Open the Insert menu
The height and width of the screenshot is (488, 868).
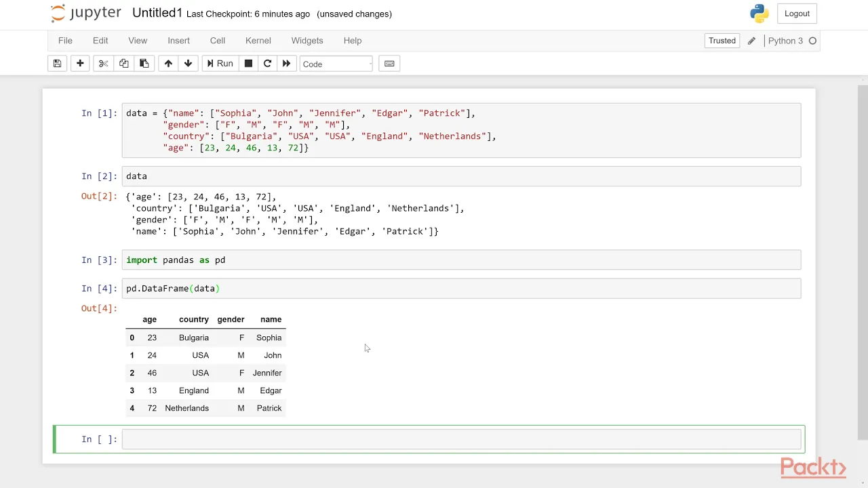pyautogui.click(x=178, y=41)
